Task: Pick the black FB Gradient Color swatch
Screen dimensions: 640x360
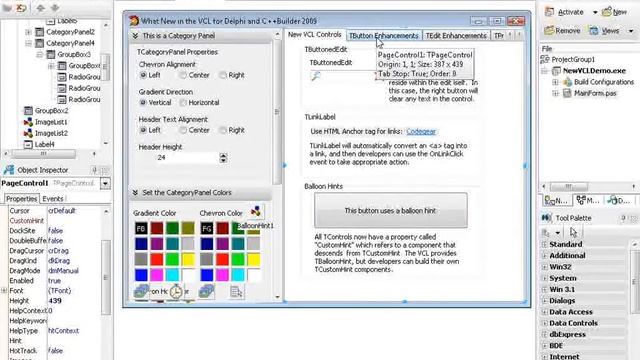Action: (x=141, y=228)
